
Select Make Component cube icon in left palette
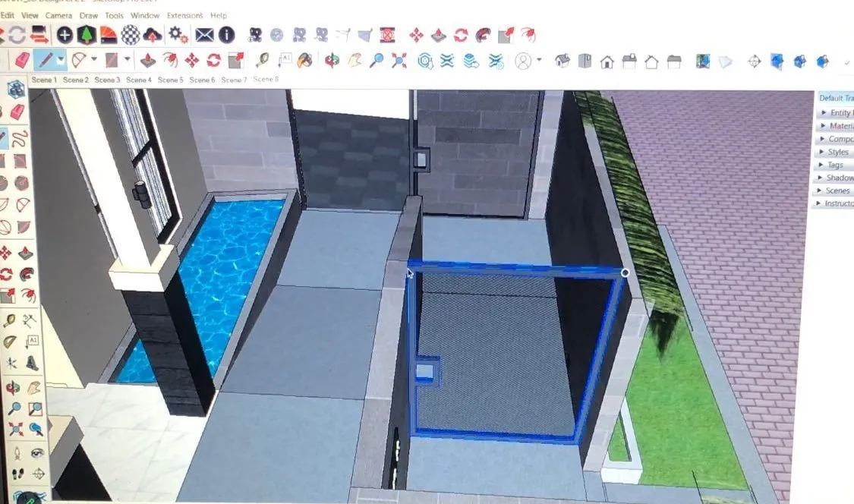point(16,89)
